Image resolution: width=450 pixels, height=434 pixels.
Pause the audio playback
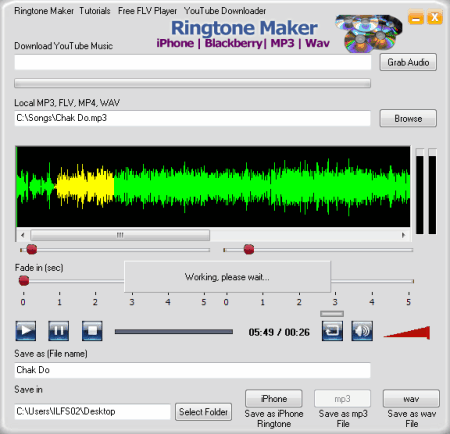click(59, 331)
